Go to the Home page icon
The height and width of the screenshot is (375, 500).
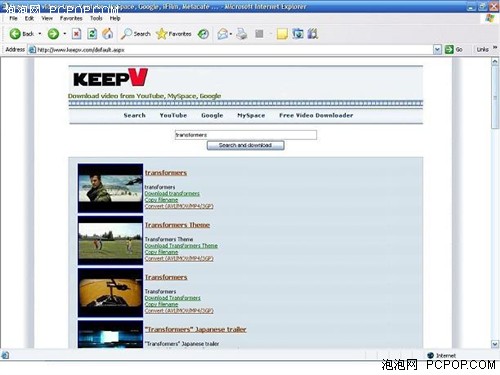pyautogui.click(x=108, y=34)
